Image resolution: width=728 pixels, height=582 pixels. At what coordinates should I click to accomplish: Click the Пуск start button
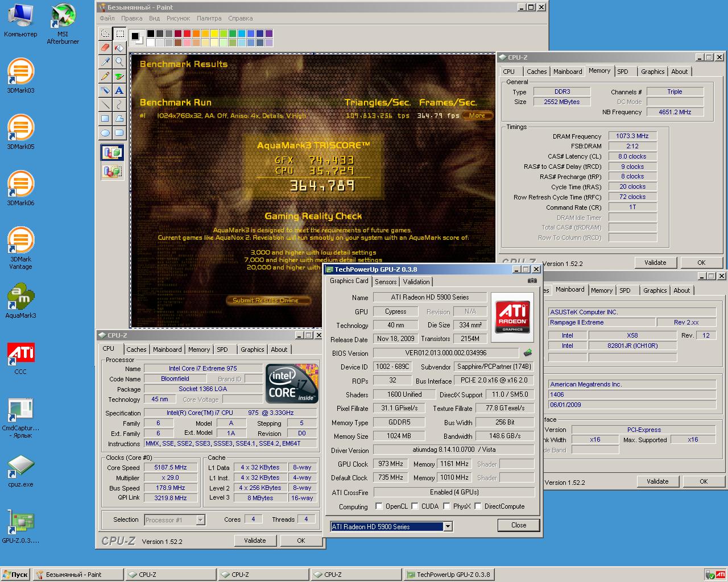[x=15, y=575]
